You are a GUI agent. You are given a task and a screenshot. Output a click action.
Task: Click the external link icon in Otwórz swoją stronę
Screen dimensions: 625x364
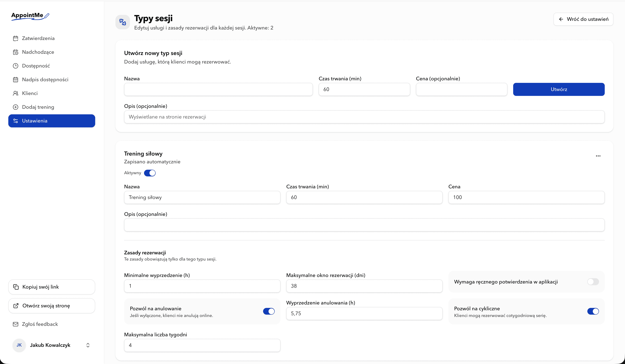16,306
